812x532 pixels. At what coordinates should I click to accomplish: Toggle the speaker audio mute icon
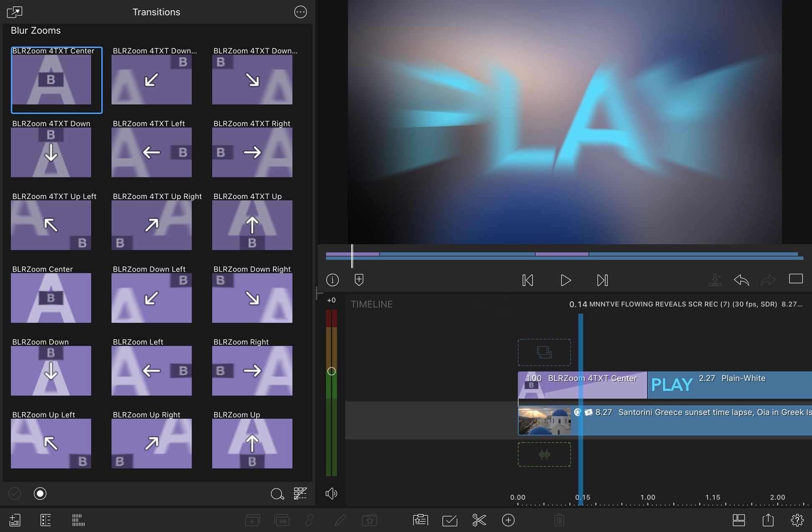[331, 494]
